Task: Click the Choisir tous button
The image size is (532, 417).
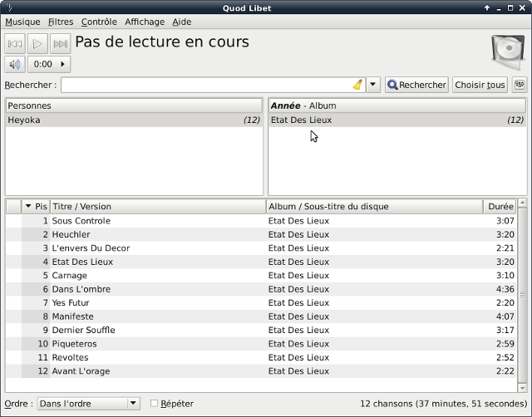Action: coord(480,85)
